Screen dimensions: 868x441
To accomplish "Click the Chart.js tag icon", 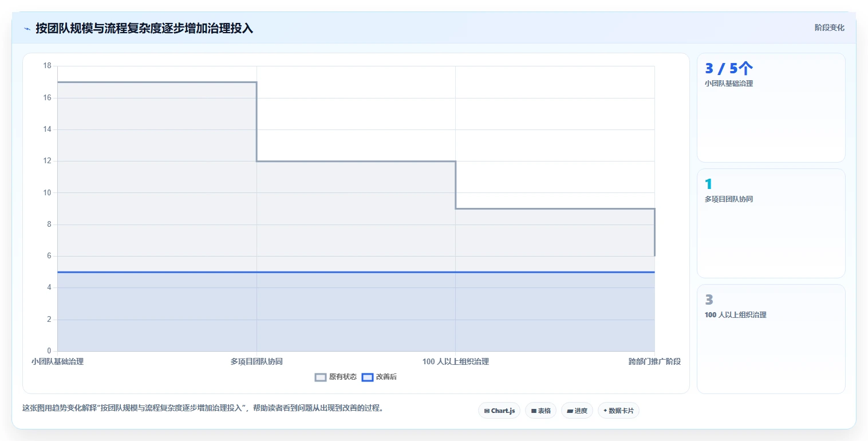I will tap(487, 411).
